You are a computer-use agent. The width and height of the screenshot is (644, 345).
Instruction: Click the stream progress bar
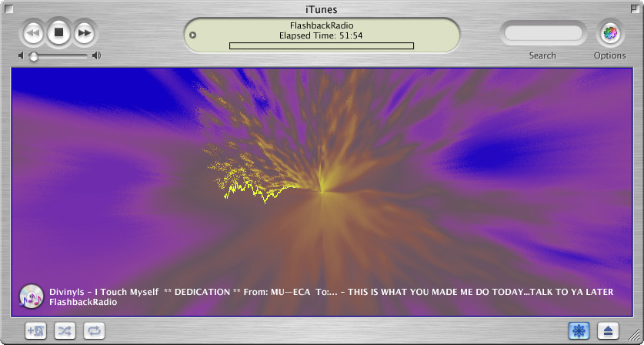tap(321, 45)
